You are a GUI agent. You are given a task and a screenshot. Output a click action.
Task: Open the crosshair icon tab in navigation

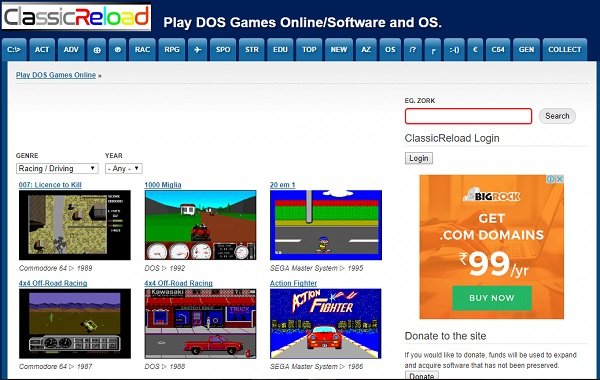tap(97, 50)
